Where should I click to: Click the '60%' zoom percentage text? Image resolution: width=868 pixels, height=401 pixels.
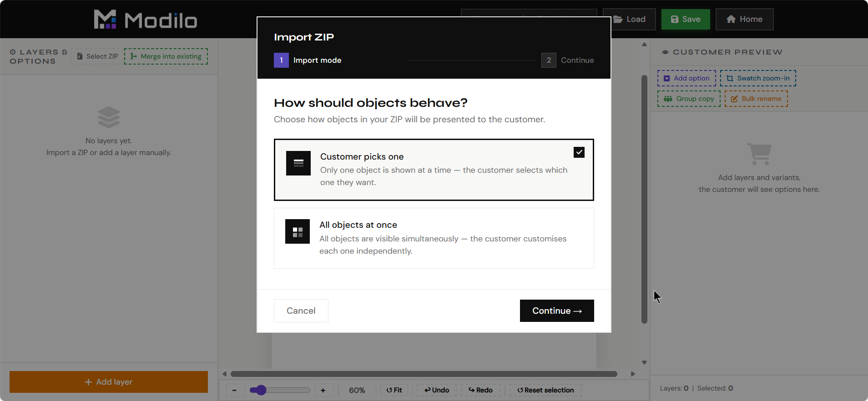pyautogui.click(x=357, y=390)
